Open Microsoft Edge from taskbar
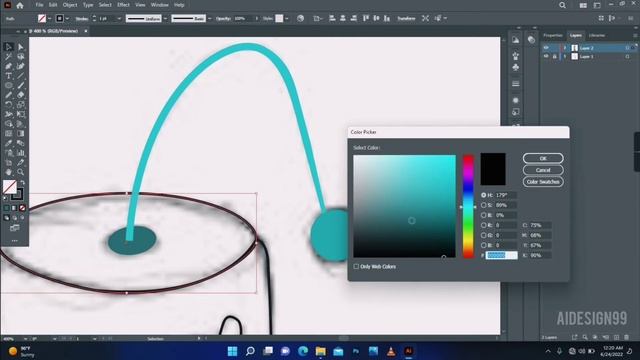Screen dimensions: 640x360 [x=303, y=351]
